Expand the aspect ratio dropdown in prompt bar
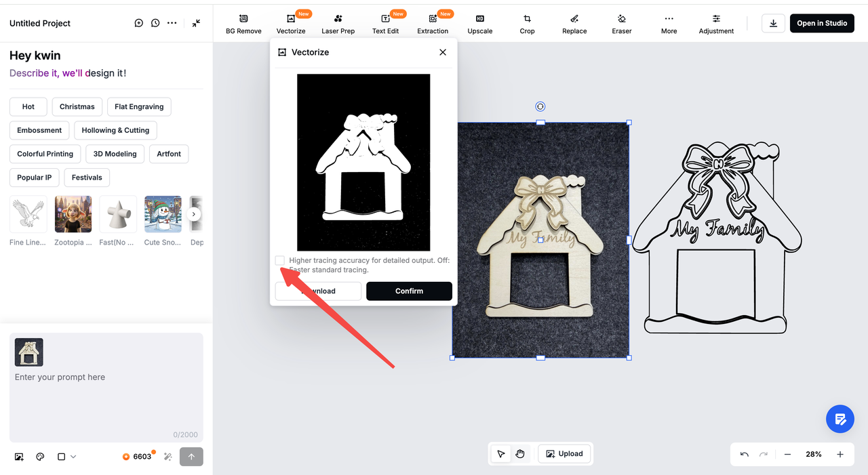Screen dimensions: 868x475 (66, 457)
